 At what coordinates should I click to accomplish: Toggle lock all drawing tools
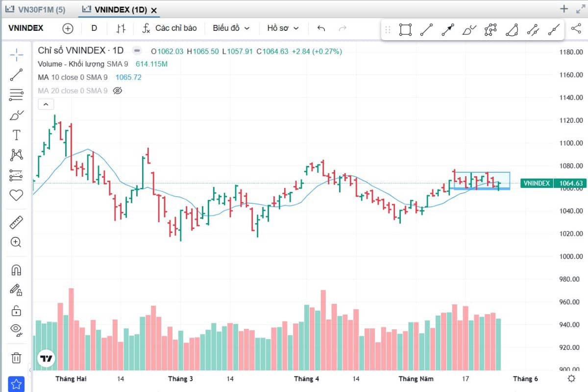tap(16, 310)
